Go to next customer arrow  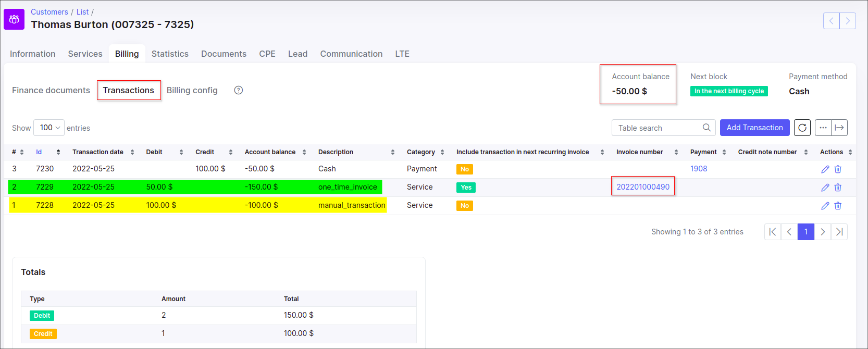pos(848,21)
